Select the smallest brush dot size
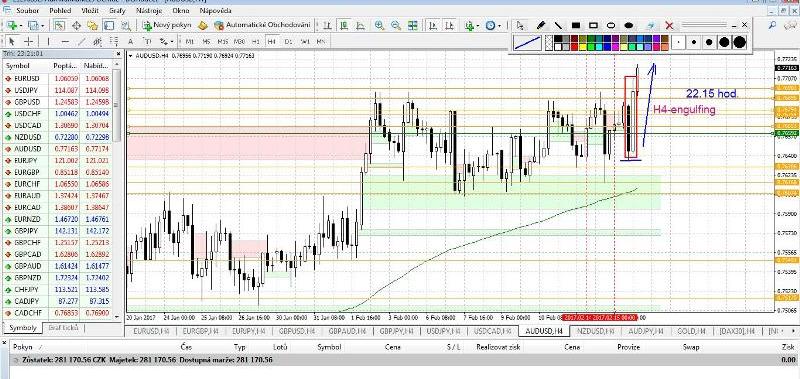Image resolution: width=800 pixels, height=379 pixels. point(678,42)
